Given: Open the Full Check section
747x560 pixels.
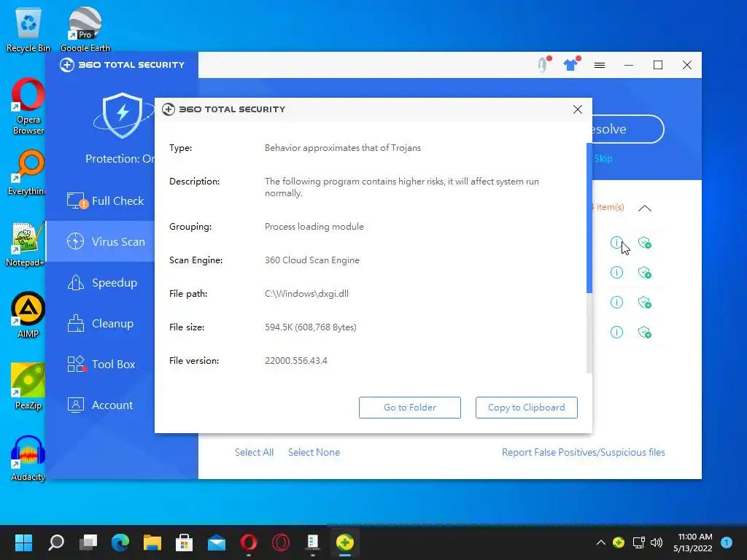Looking at the screenshot, I should 105,201.
